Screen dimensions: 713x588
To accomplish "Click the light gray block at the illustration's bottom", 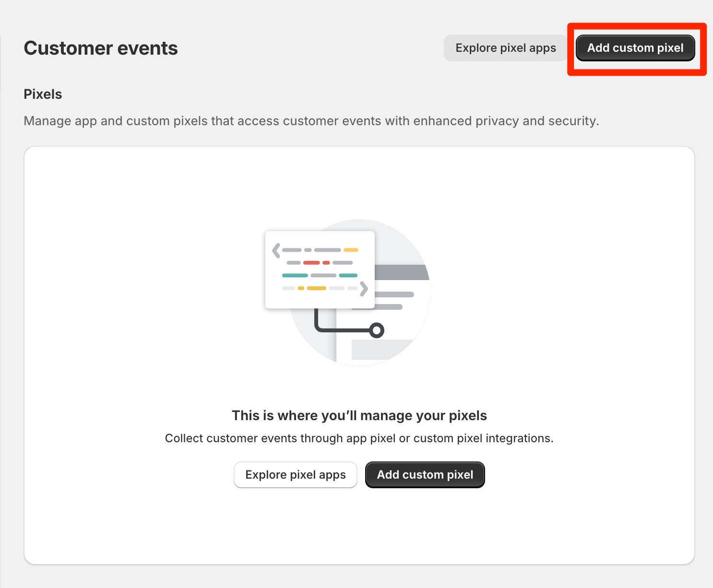I will (382, 350).
